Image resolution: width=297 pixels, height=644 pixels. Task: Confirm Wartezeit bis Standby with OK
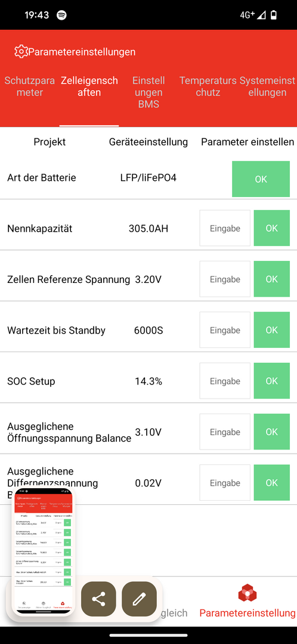pyautogui.click(x=271, y=330)
